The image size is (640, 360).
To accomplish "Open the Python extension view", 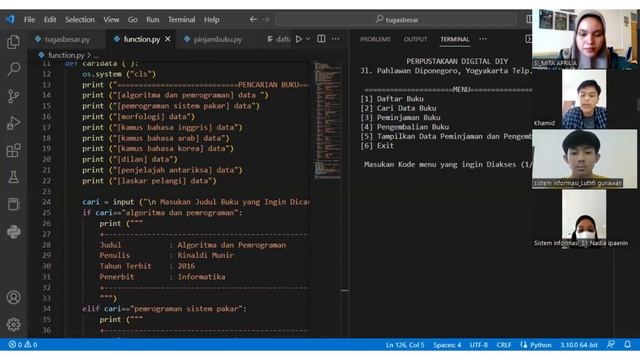I will [13, 231].
